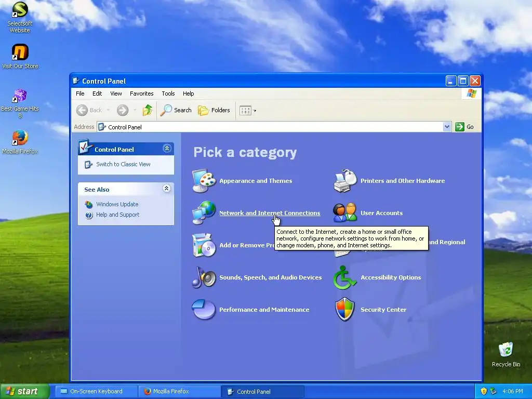Click Printers and Other Hardware link
The image size is (532, 399).
pos(403,181)
